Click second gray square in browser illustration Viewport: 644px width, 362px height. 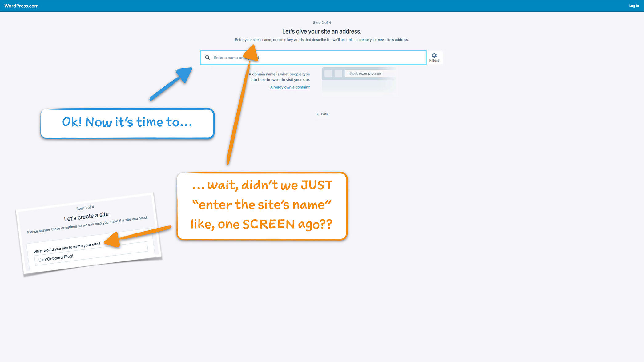pos(338,74)
